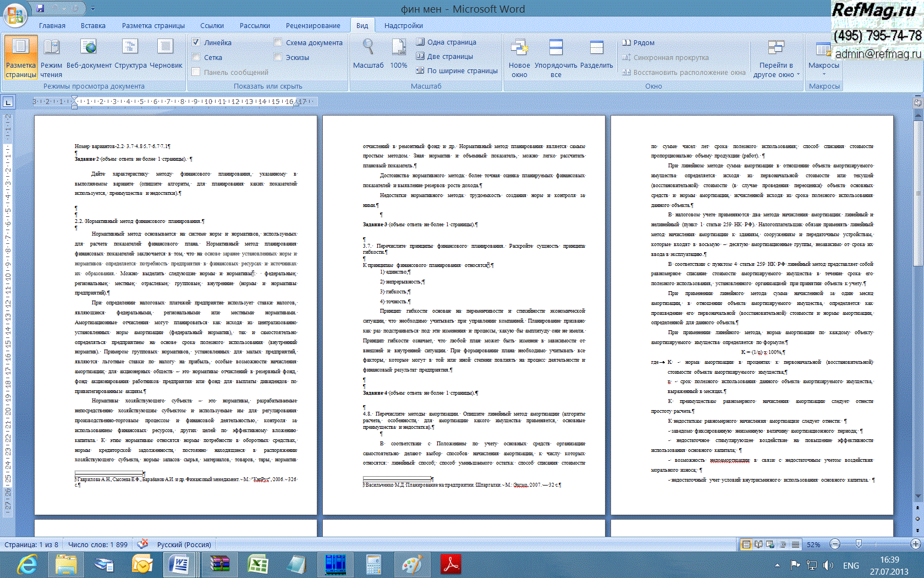Click the zoom slider thumb

pyautogui.click(x=859, y=544)
